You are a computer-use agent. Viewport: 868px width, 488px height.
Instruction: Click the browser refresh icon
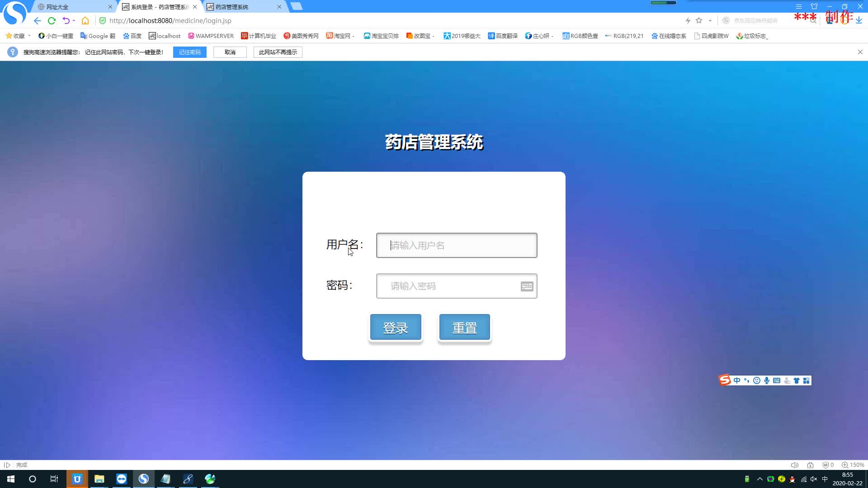coord(53,20)
